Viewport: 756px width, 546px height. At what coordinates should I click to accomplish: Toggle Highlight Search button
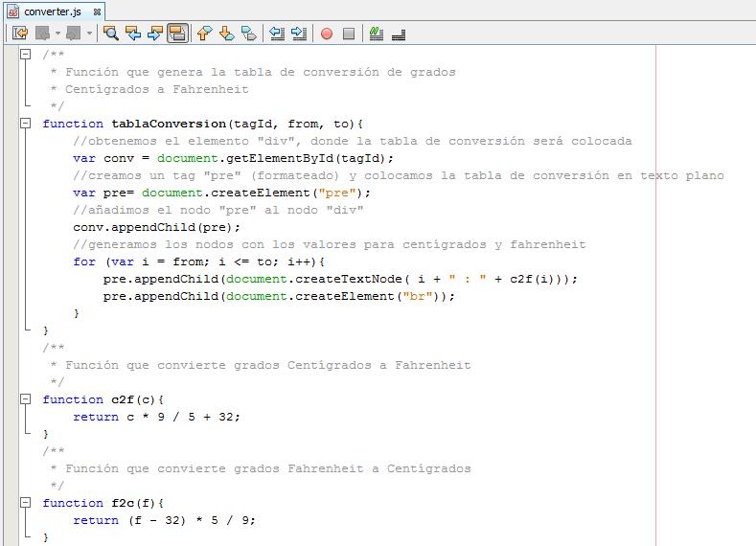[177, 34]
